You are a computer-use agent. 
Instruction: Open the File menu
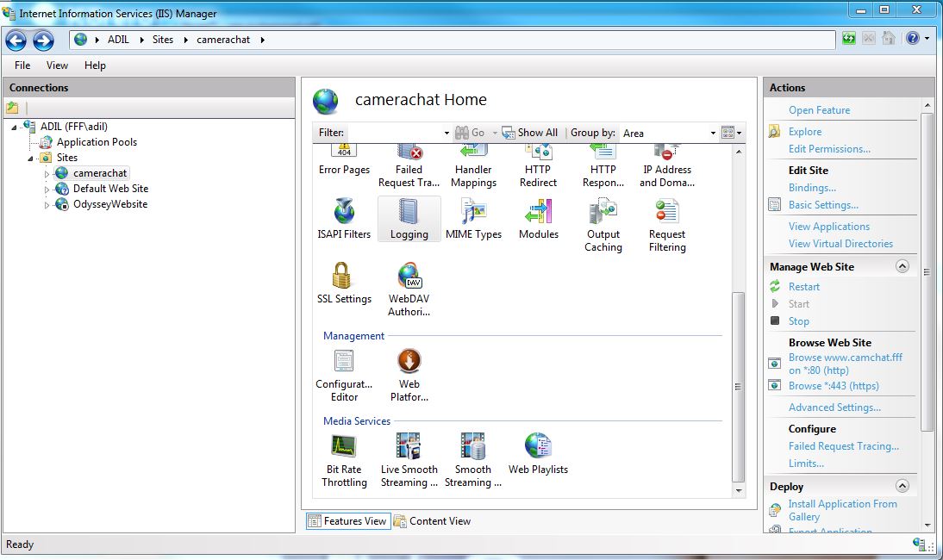[x=22, y=65]
